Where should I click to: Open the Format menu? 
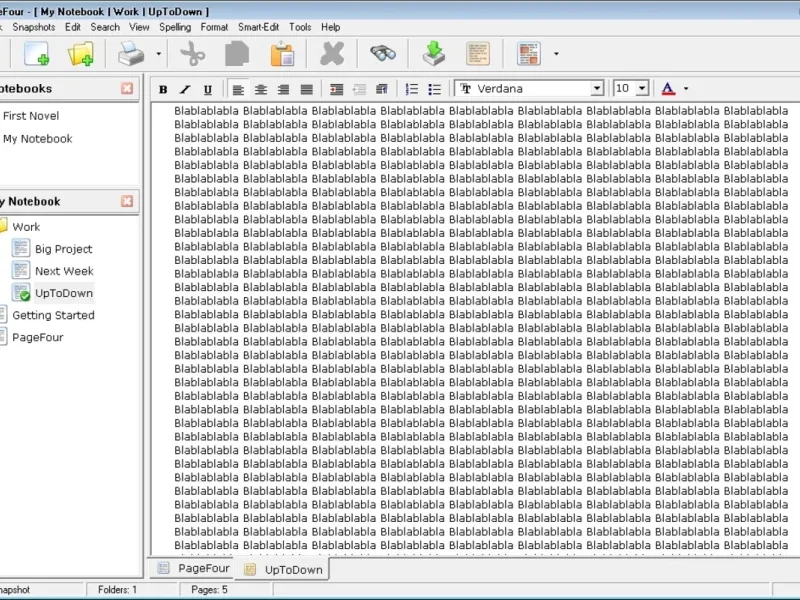(214, 27)
